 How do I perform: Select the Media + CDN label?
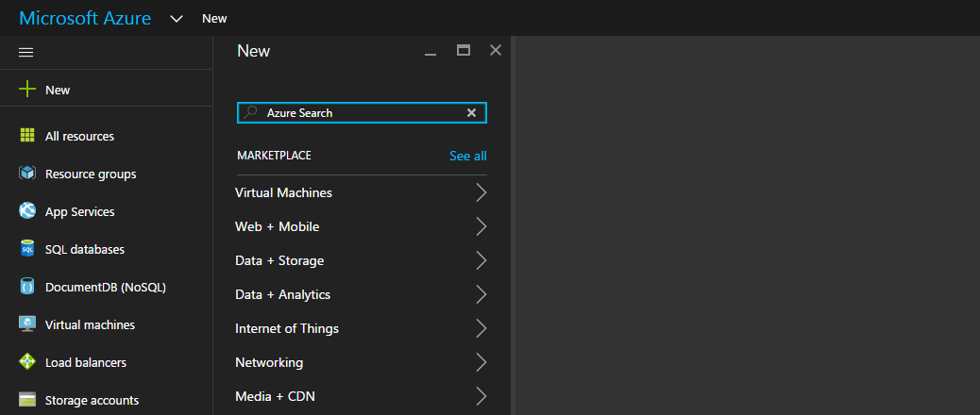tap(275, 396)
